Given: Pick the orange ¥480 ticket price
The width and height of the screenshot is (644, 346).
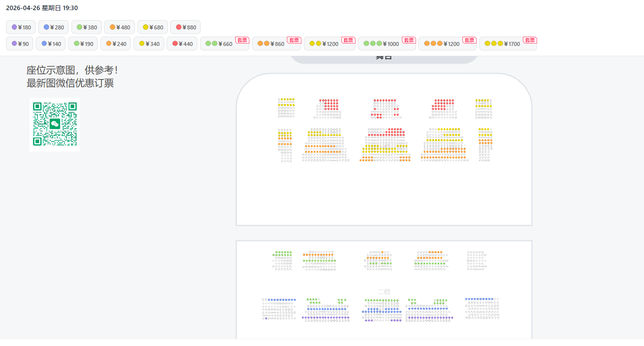Looking at the screenshot, I should pos(120,27).
